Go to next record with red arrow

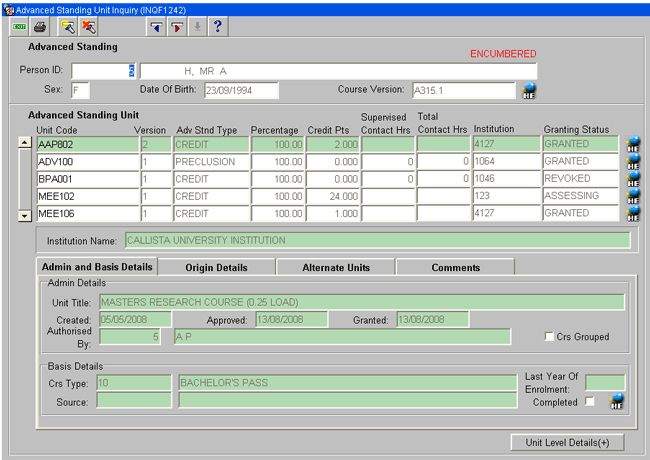coord(176,26)
